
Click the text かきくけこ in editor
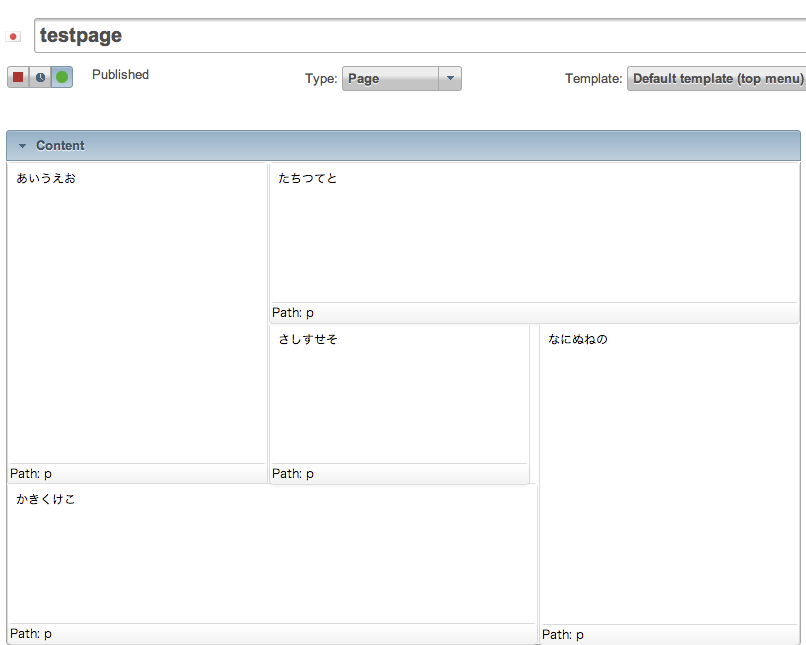[46, 499]
